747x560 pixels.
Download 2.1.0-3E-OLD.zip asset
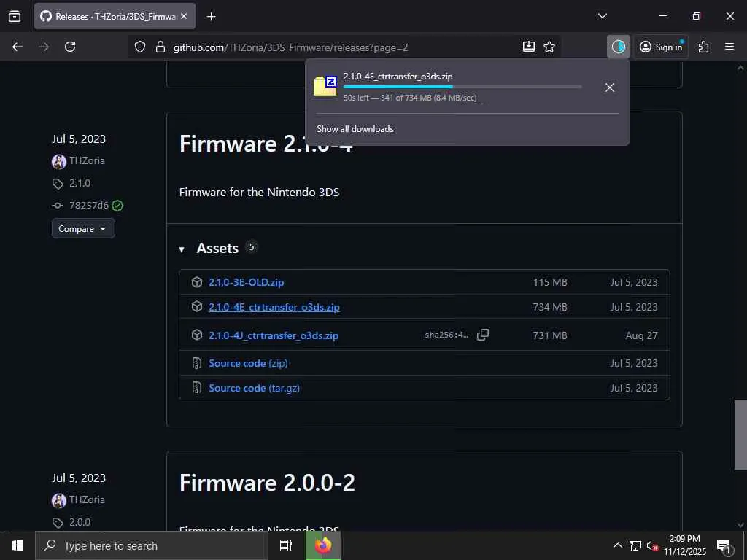tap(247, 282)
